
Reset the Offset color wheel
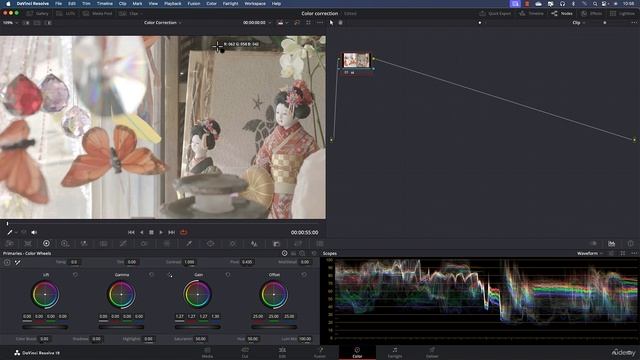pyautogui.click(x=304, y=275)
